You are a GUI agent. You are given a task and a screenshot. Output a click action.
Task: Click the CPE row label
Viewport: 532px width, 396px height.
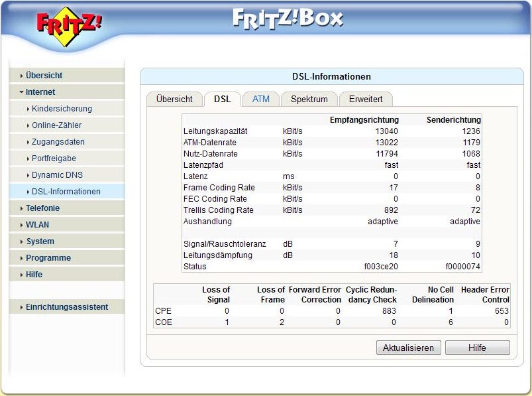point(163,310)
